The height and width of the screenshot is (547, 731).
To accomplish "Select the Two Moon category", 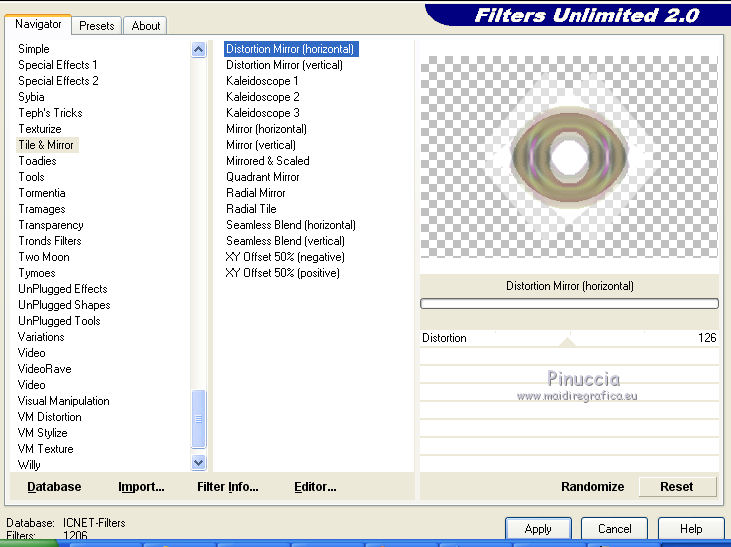I will [x=44, y=257].
